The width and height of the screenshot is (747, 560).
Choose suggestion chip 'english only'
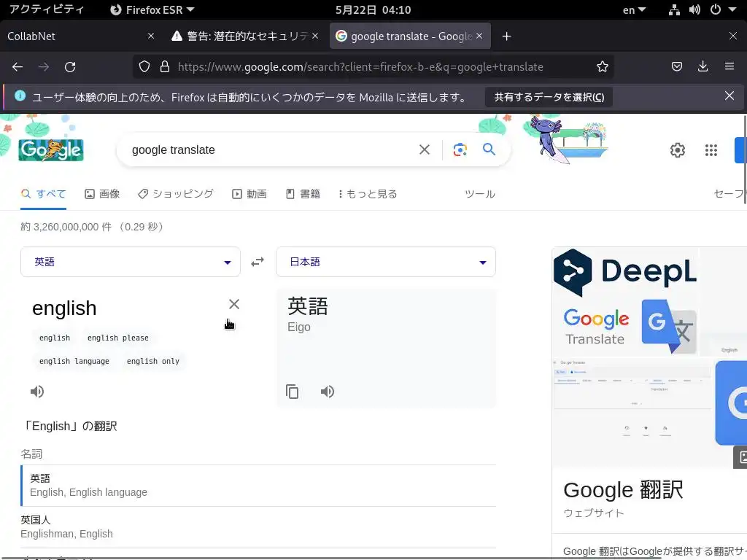[x=153, y=361]
